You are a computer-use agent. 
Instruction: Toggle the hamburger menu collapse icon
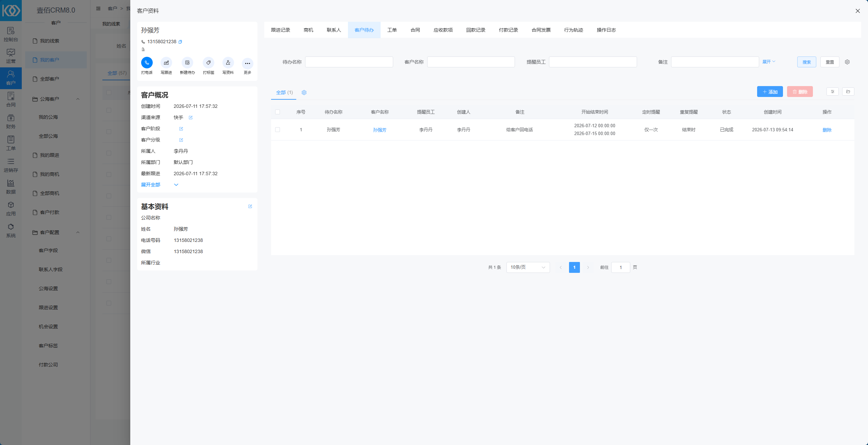[x=98, y=9]
